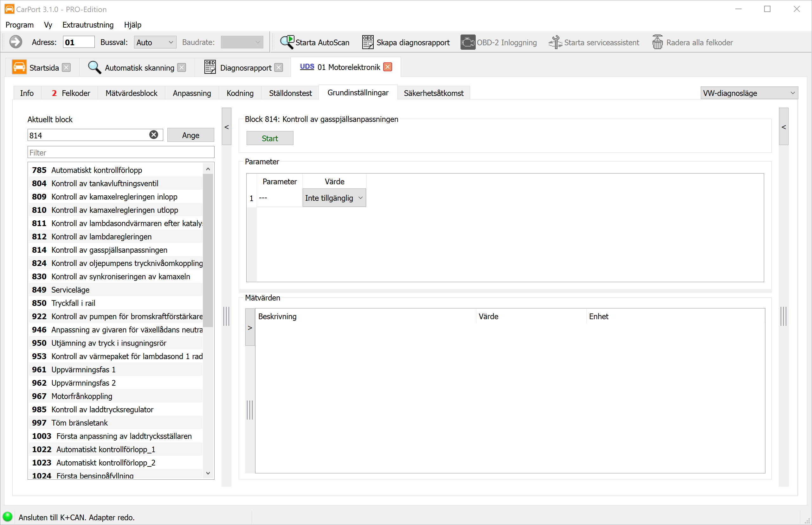The image size is (812, 525).
Task: Click the OBD-2 Inloggning engine icon
Action: [467, 42]
